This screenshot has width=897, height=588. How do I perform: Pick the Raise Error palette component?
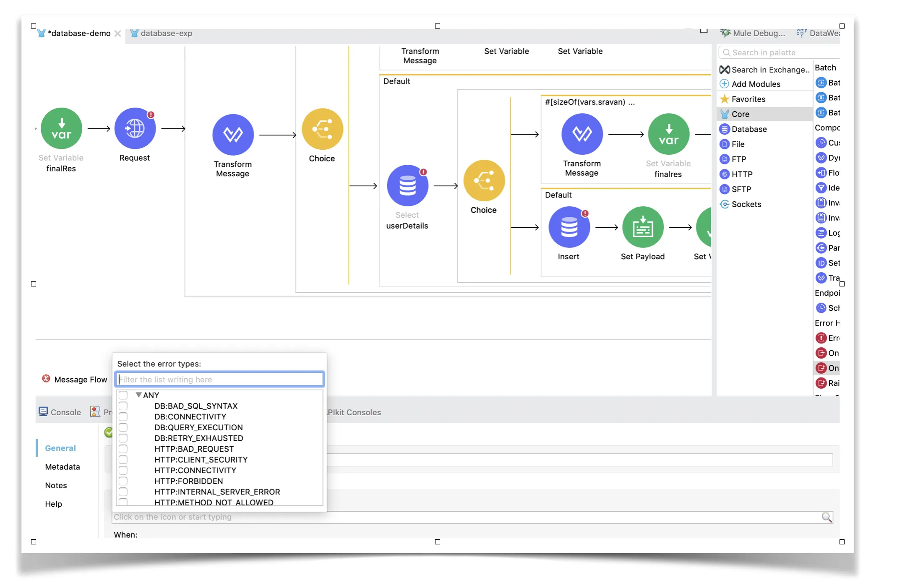click(x=827, y=383)
